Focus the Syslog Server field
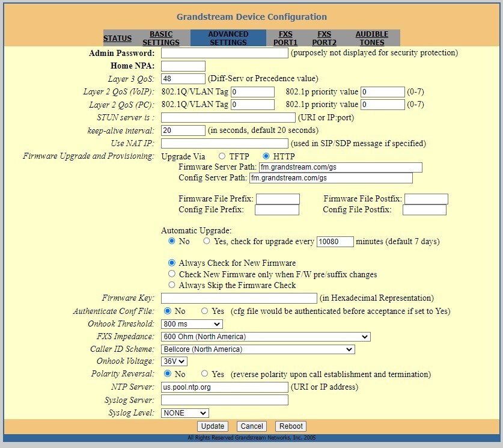Viewport: 503px width, 448px height. pyautogui.click(x=225, y=400)
